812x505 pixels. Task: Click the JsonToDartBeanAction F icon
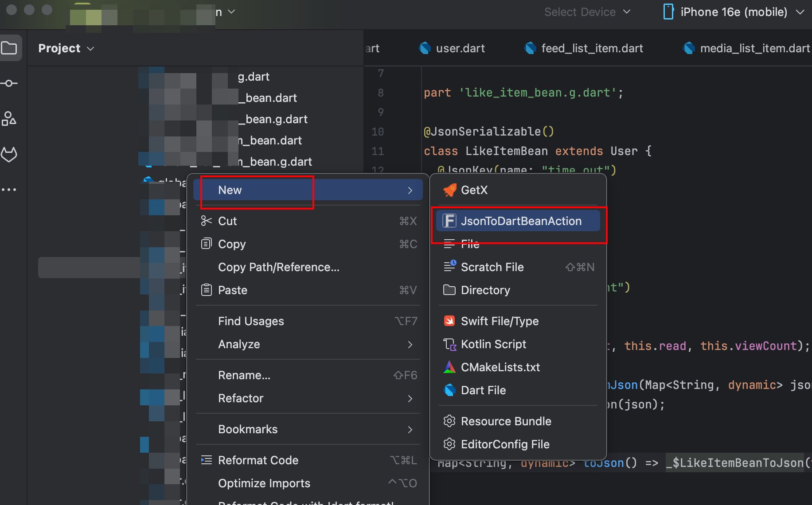click(449, 221)
